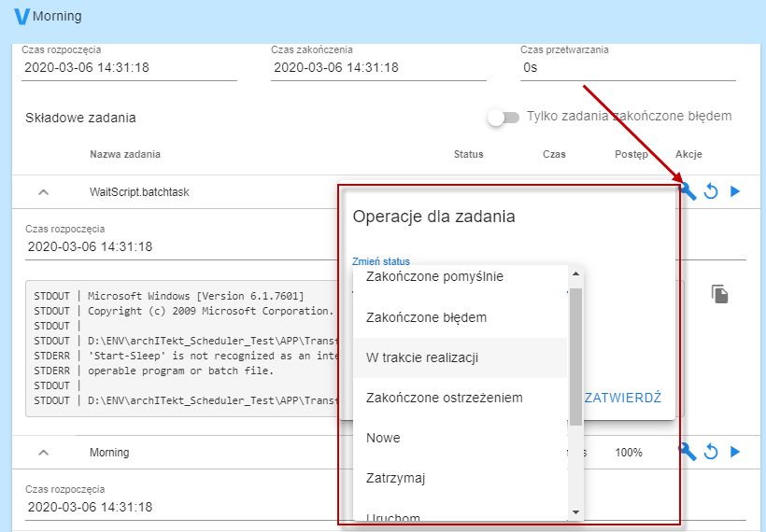The image size is (766, 532).
Task: Click the V logo beside Morning title
Action: pyautogui.click(x=22, y=16)
